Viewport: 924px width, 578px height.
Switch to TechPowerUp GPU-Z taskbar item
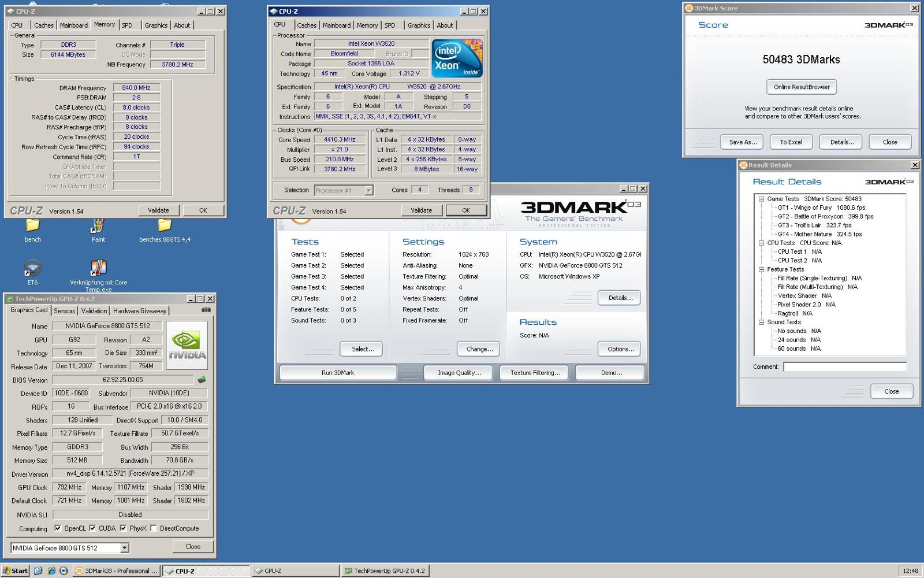tap(385, 570)
